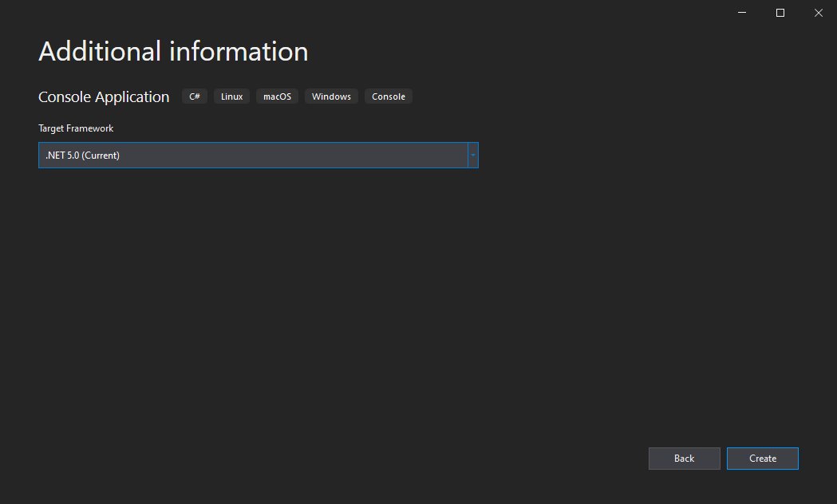The image size is (837, 504).
Task: Click the Additional information title
Action: coord(173,52)
